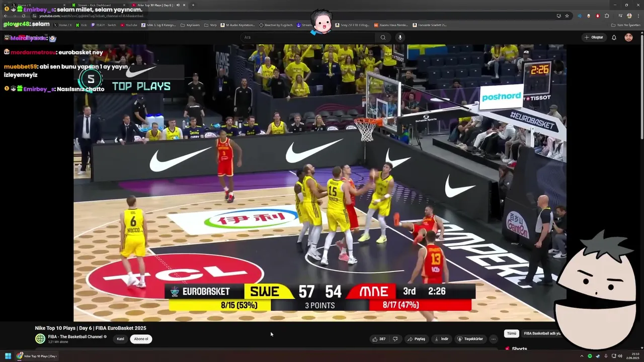
Task: Start voice search with the microphone icon
Action: [x=400, y=37]
